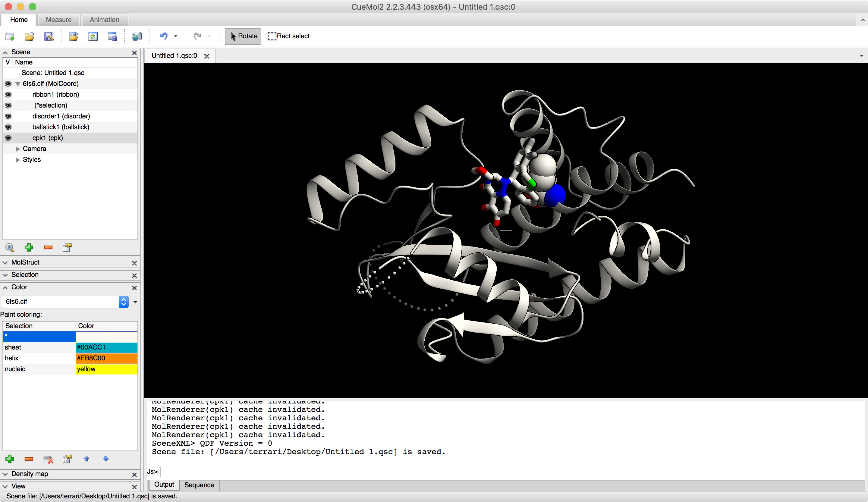Screen dimensions: 868x502
Task: Click the globe web icon in toolbar
Action: pos(137,36)
